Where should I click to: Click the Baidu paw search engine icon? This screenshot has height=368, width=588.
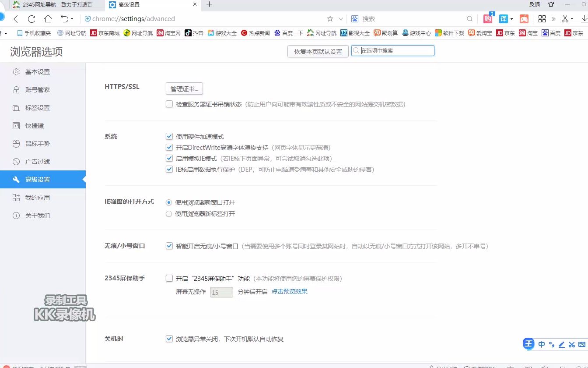(355, 19)
